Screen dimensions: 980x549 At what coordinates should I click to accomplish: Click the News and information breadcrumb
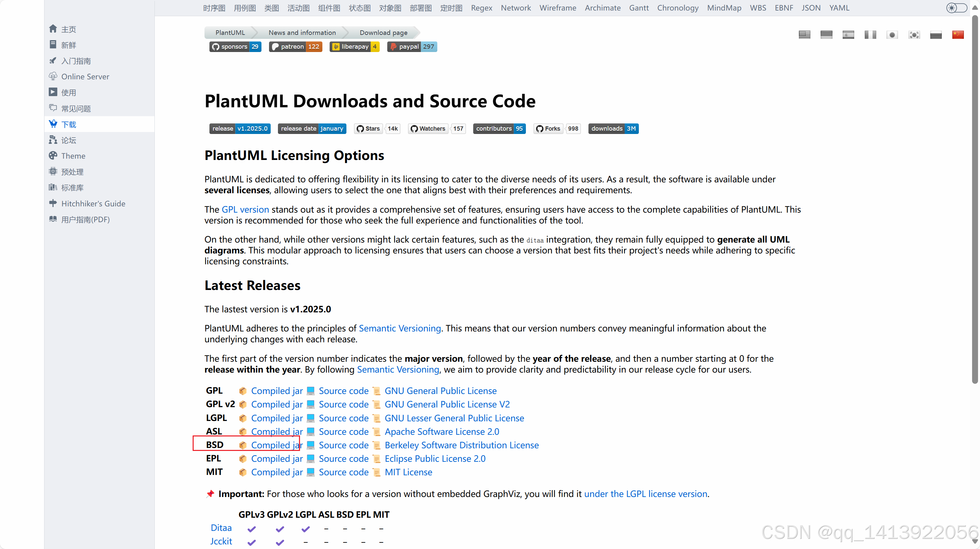coord(302,33)
